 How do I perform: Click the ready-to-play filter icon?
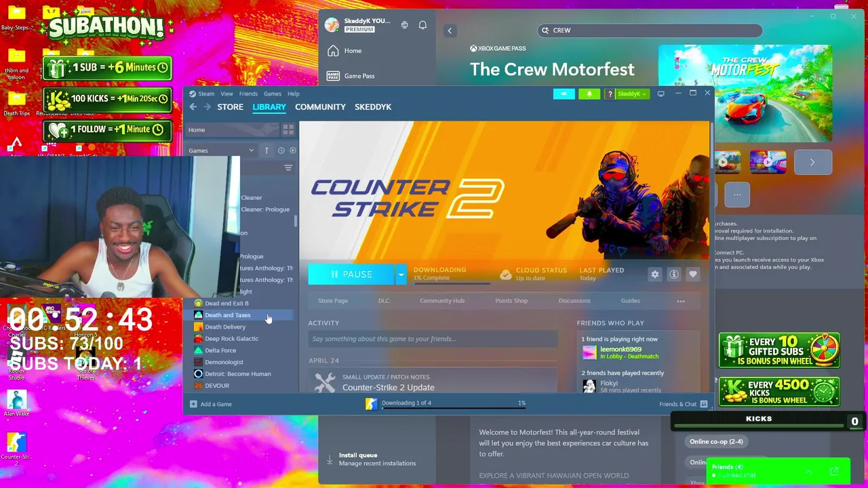coord(293,150)
